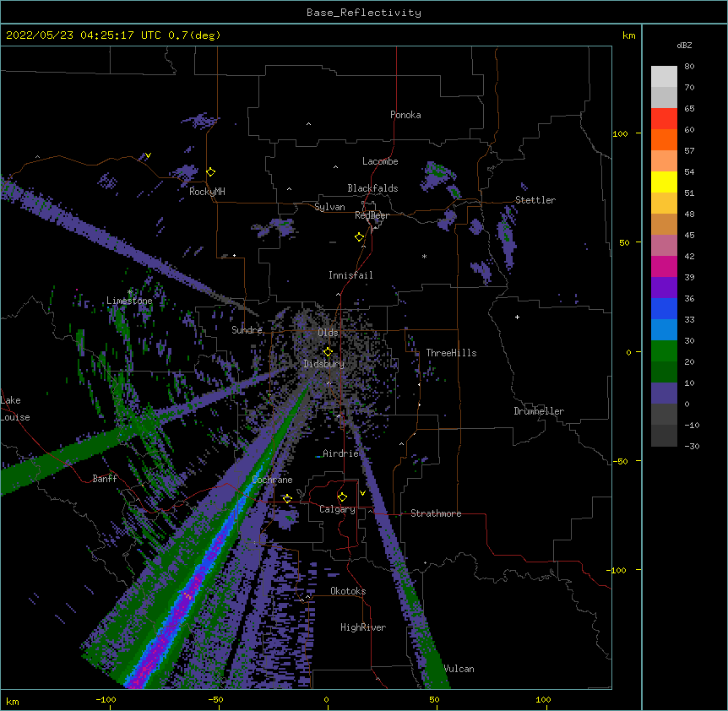This screenshot has width=728, height=711.
Task: Select the Blackfalds map label
Action: [372, 188]
